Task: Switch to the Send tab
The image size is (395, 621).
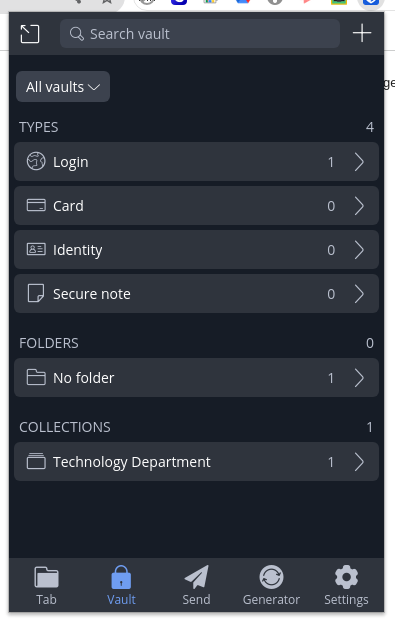Action: tap(197, 585)
